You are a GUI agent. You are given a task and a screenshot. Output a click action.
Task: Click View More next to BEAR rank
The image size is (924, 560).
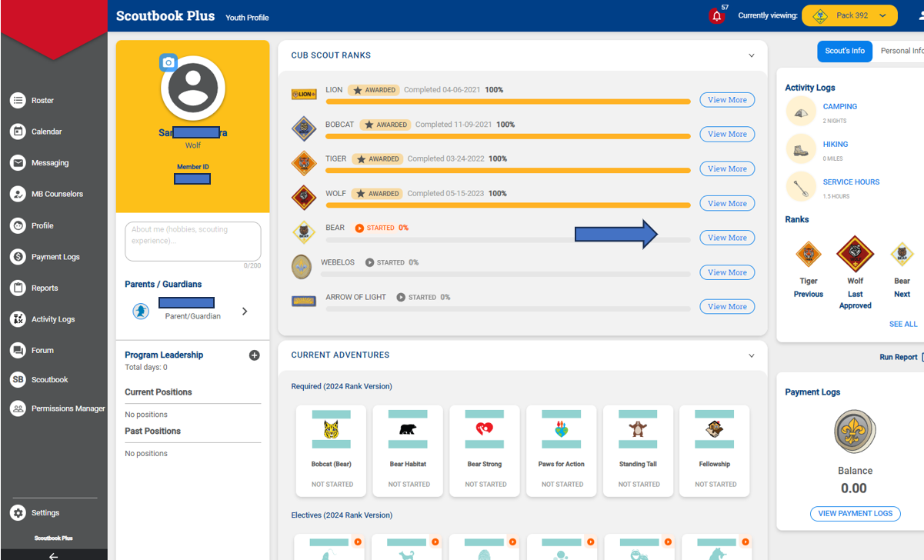[x=726, y=237]
